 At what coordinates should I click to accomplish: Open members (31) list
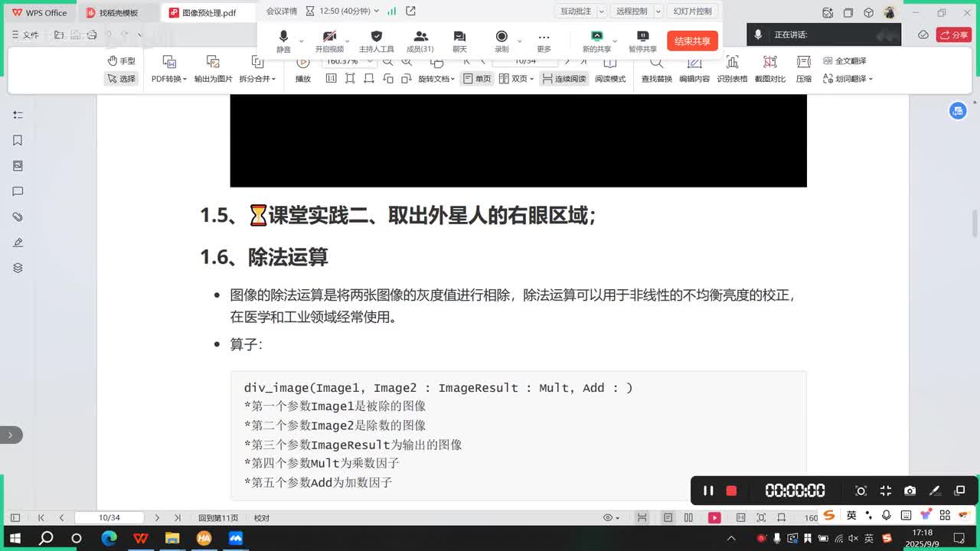[420, 41]
